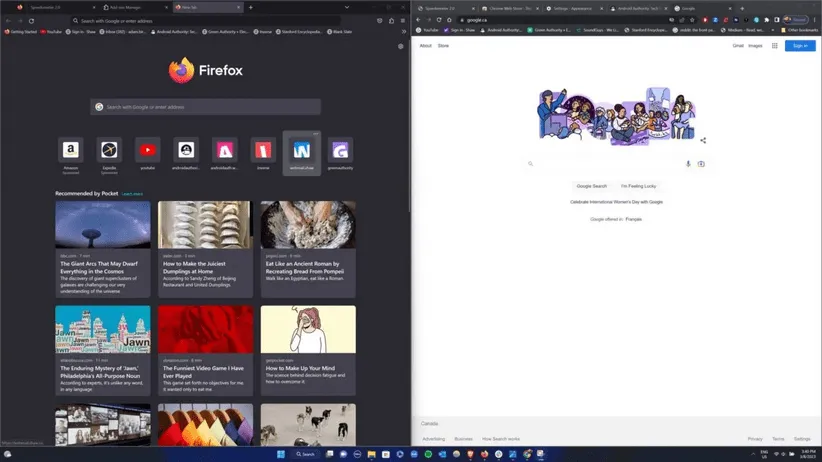Click the Firefox reload button

31,20
